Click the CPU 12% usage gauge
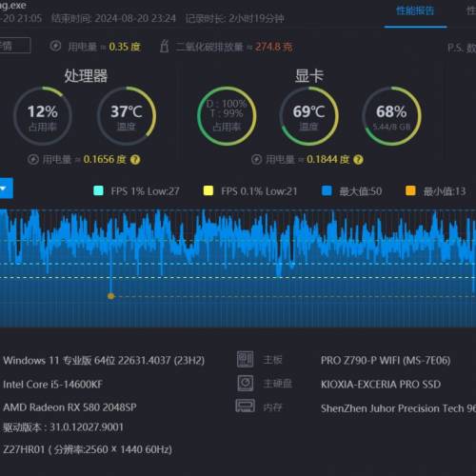 click(43, 116)
